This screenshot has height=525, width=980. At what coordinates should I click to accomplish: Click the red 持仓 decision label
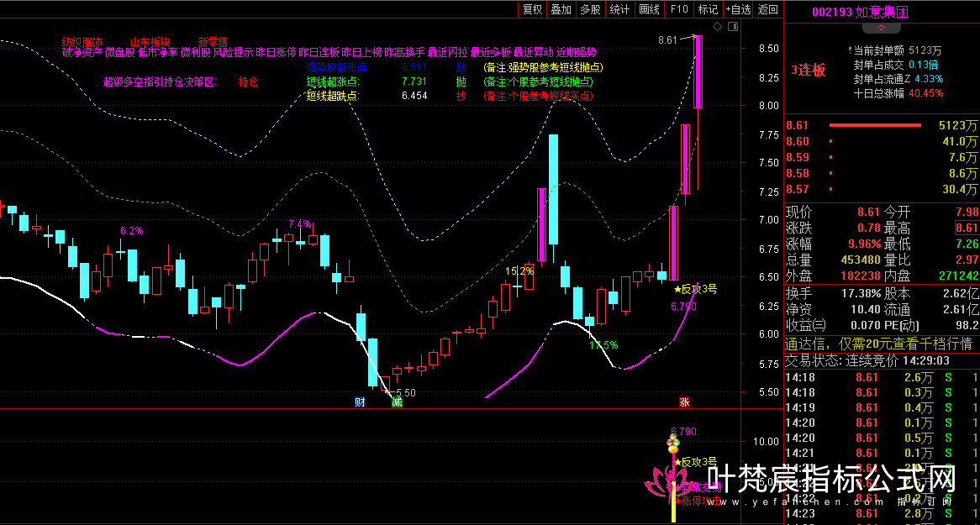(248, 81)
